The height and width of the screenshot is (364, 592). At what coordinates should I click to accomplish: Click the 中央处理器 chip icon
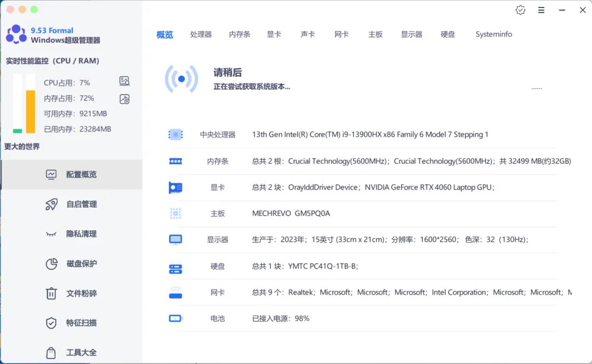(175, 134)
